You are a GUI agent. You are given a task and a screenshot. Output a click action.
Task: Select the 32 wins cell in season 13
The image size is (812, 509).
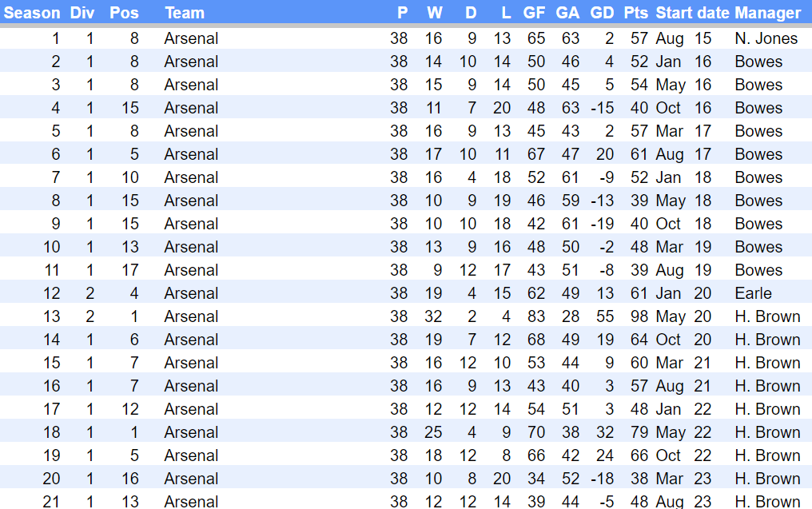coord(434,316)
